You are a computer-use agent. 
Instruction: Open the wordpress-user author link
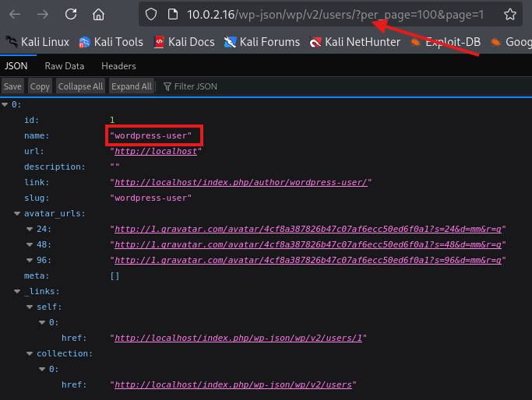243,182
